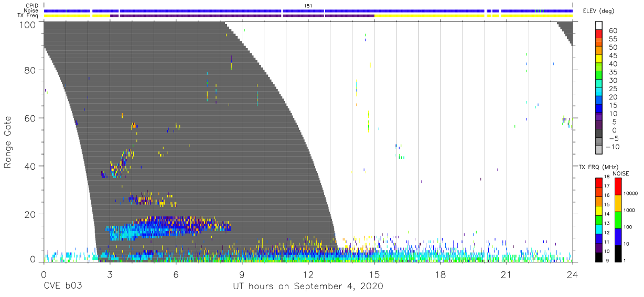The width and height of the screenshot is (644, 297).
Task: Click the 'TX Freq' row label
Action: [28, 15]
